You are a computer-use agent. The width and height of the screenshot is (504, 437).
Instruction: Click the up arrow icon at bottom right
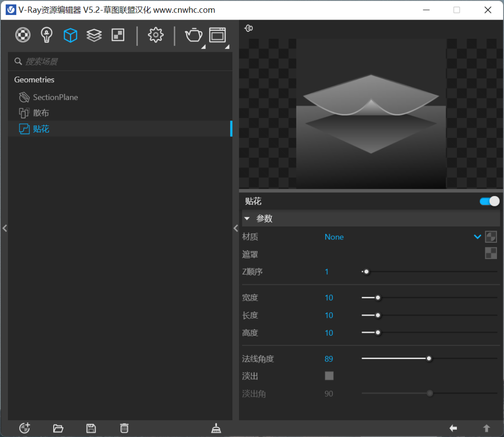pyautogui.click(x=487, y=428)
